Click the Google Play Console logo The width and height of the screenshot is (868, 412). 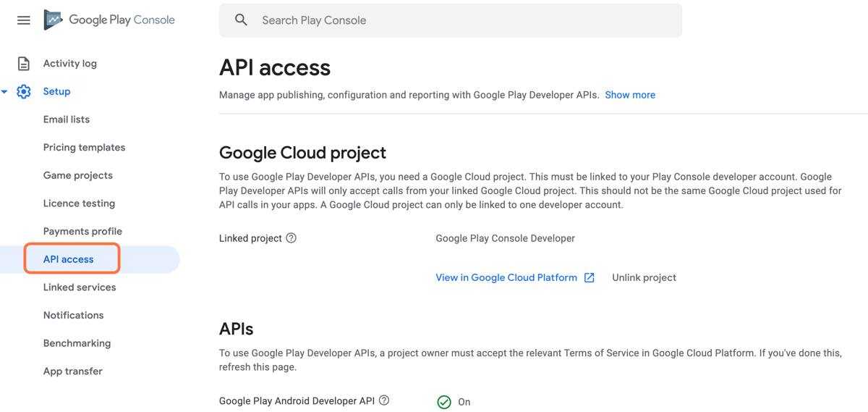(x=109, y=20)
